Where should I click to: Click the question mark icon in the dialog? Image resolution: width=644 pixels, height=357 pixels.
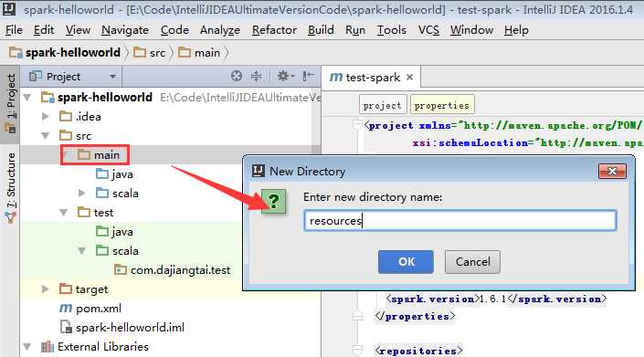click(x=273, y=201)
